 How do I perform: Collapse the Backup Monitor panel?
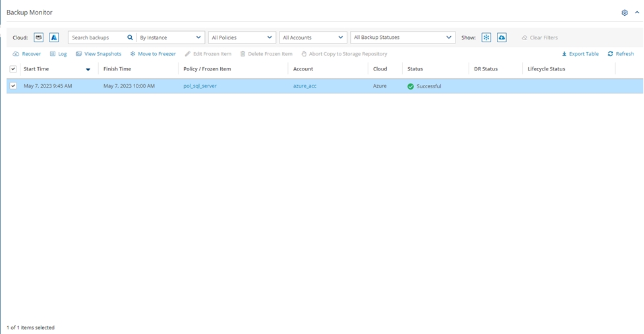[x=637, y=13]
